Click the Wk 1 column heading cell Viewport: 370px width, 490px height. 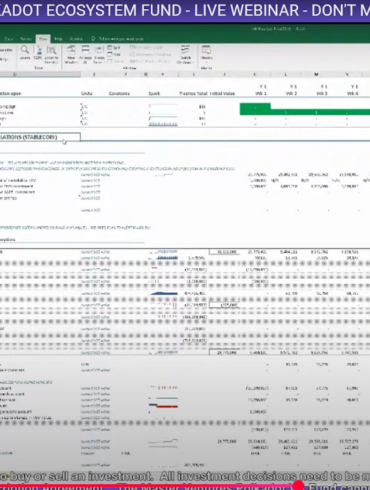click(x=261, y=94)
